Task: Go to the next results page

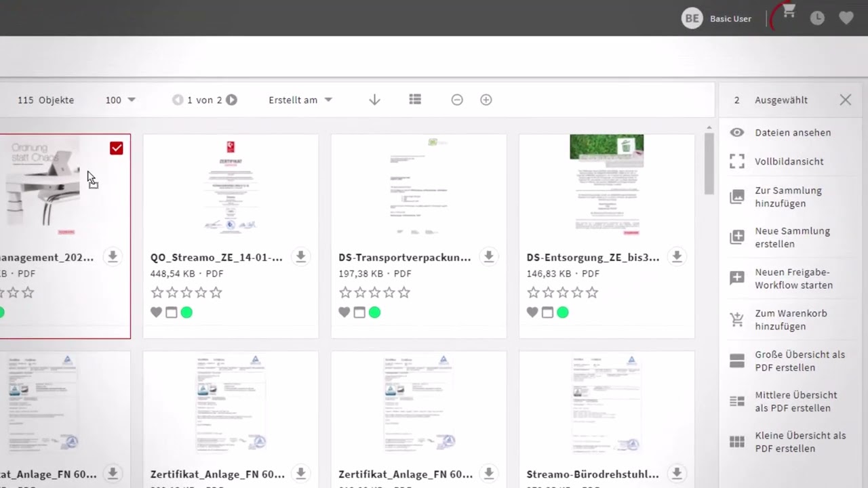Action: click(232, 100)
